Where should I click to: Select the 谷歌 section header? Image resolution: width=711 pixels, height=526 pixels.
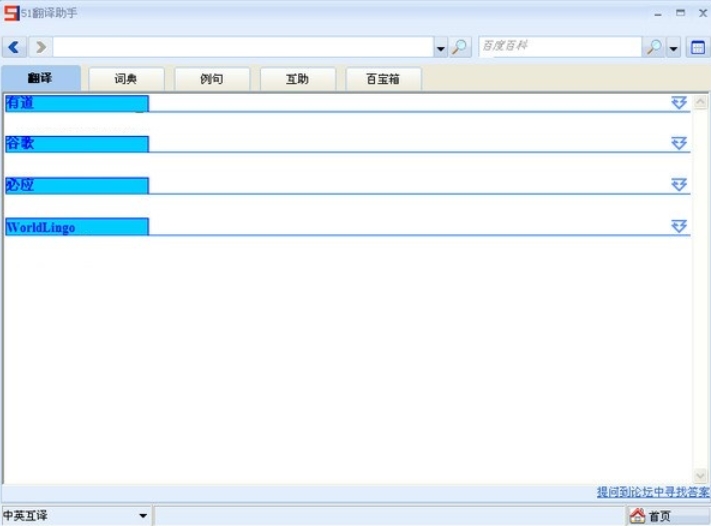point(77,144)
